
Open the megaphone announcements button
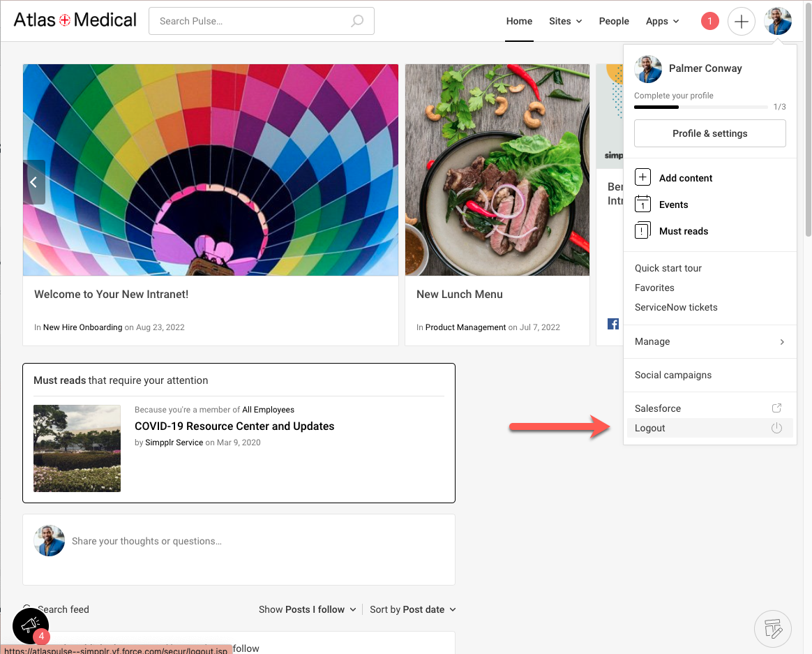point(31,625)
